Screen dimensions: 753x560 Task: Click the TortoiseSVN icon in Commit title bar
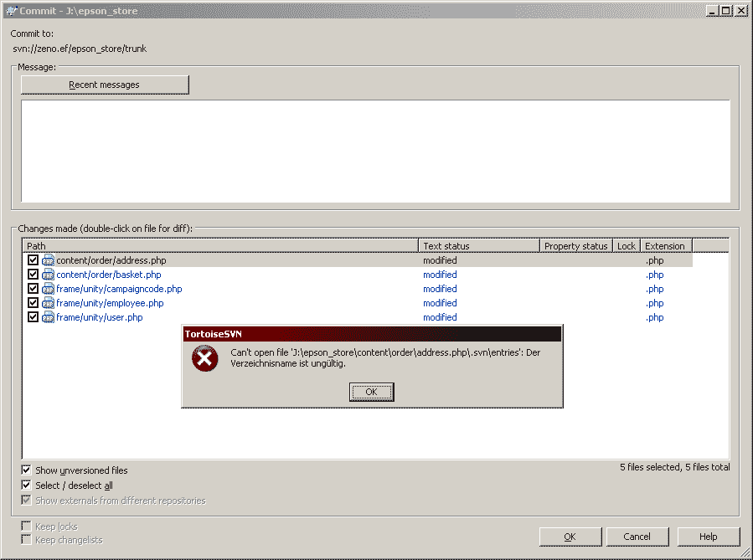point(12,11)
